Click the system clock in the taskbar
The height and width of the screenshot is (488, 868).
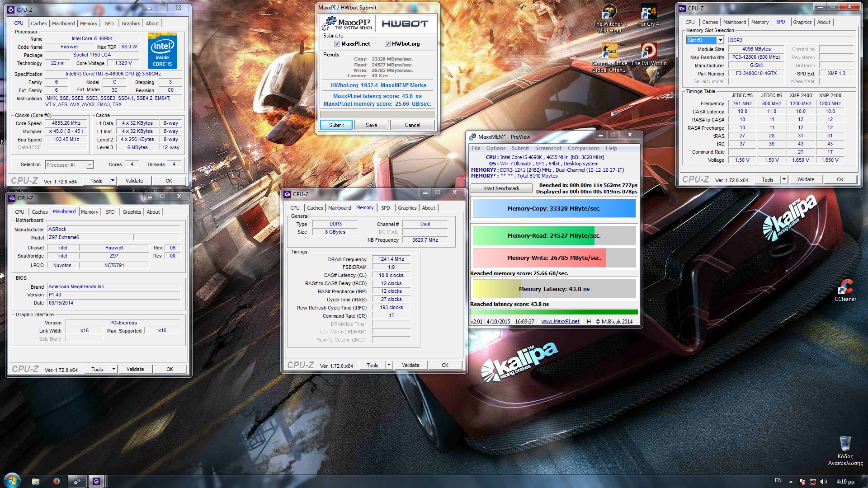(845, 482)
